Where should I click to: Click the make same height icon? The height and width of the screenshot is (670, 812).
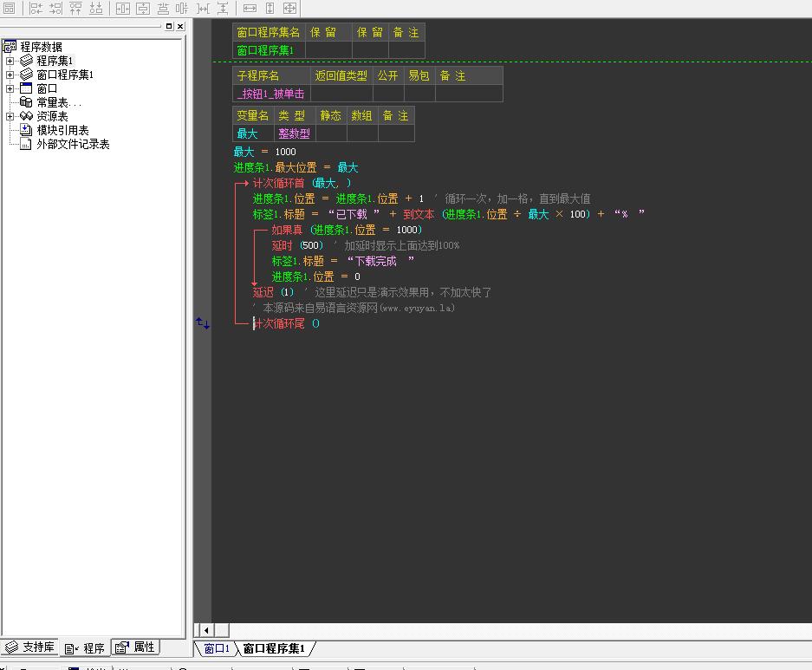point(270,8)
